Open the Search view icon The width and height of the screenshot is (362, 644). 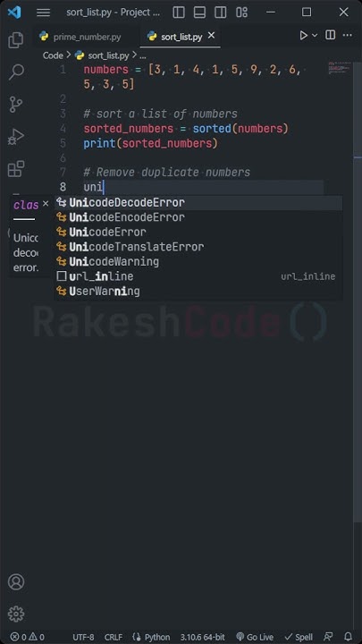16,72
